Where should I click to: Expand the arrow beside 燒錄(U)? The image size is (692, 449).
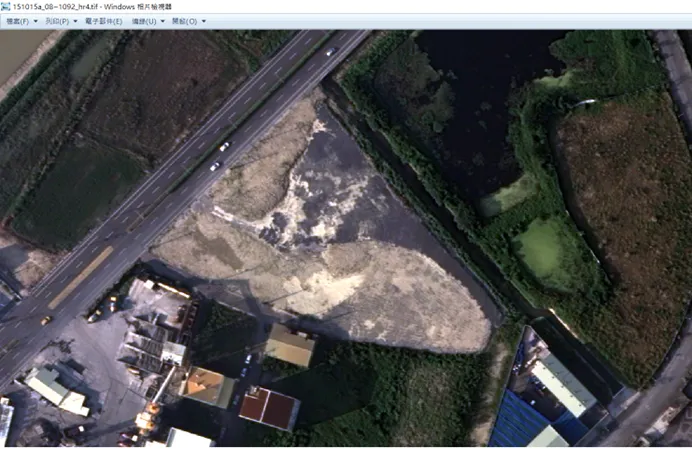(162, 21)
